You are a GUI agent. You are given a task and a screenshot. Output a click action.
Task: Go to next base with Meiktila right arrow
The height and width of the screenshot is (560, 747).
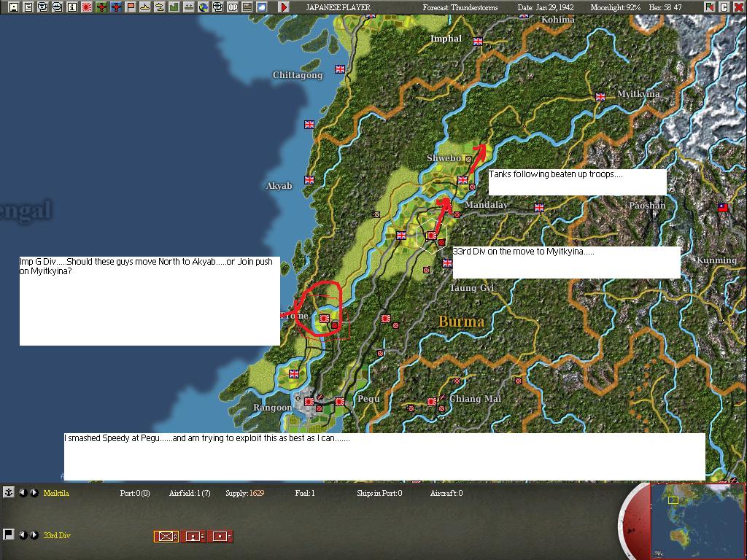coord(34,493)
